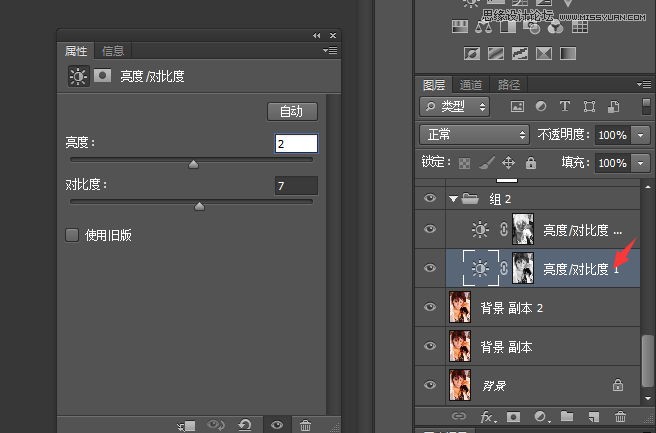Enable the 使用旧版 checkbox

pos(72,235)
